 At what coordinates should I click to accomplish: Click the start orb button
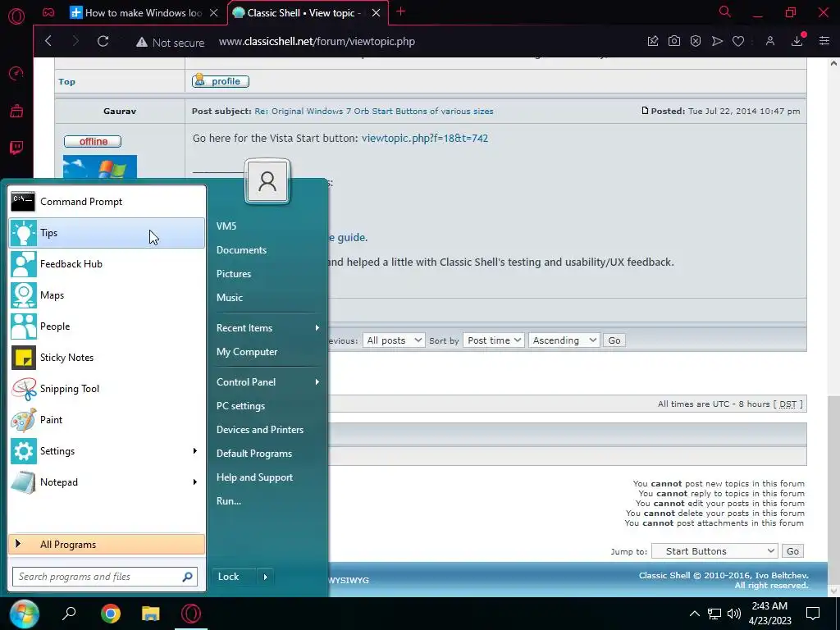pos(24,614)
